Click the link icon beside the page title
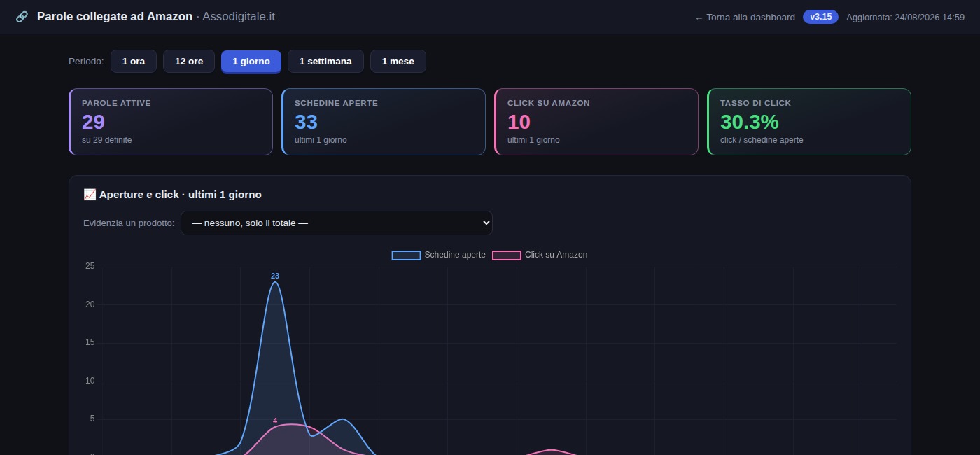 pyautogui.click(x=22, y=17)
